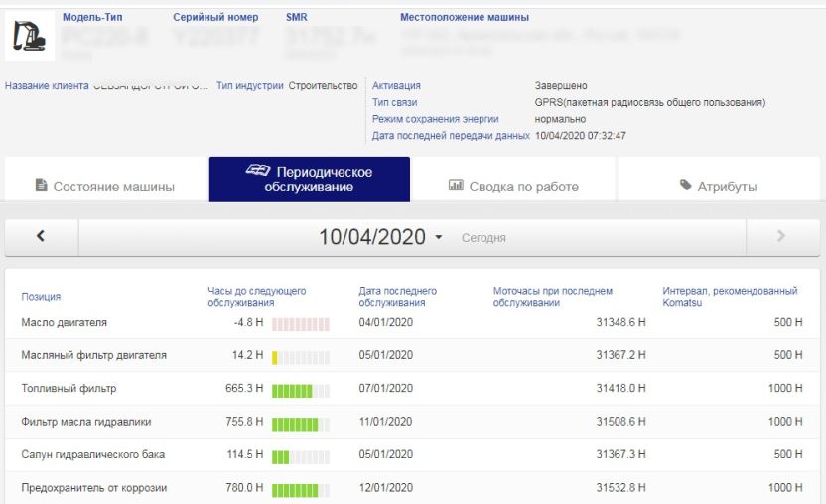
Task: Click the 31348.6 H motor hours value
Action: pyautogui.click(x=620, y=322)
